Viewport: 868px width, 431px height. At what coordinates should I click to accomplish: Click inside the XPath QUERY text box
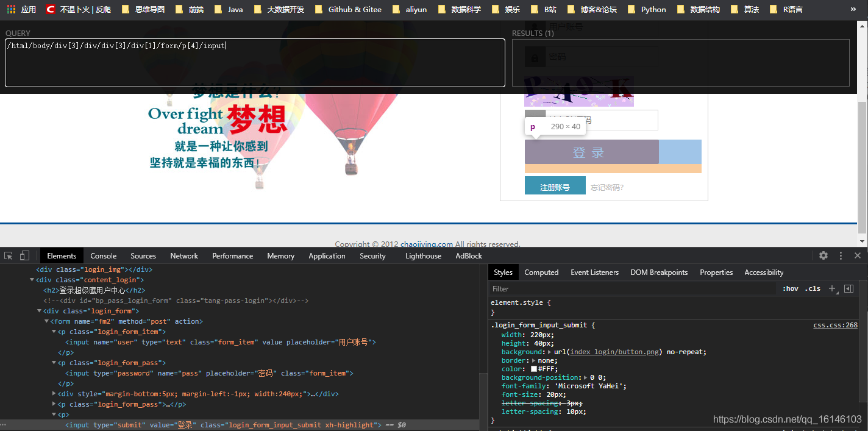255,63
